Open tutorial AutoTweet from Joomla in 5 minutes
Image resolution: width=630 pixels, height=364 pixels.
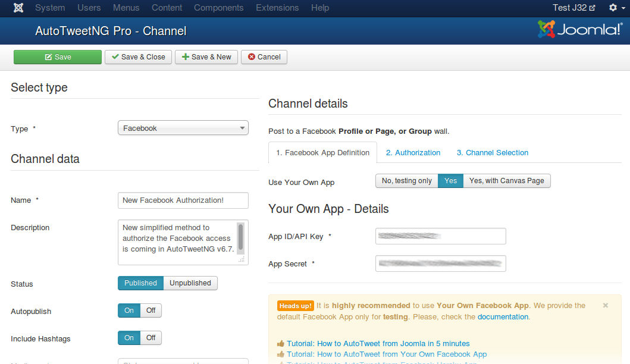tap(378, 344)
